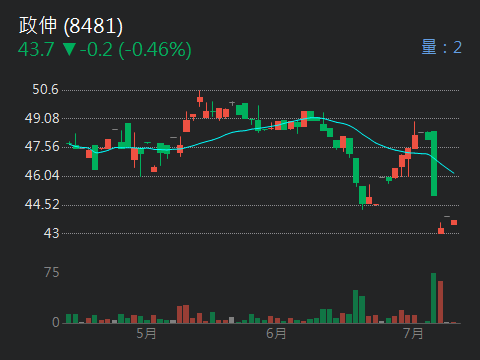
Task: Click the 50.6 price axis label
Action: 45,89
